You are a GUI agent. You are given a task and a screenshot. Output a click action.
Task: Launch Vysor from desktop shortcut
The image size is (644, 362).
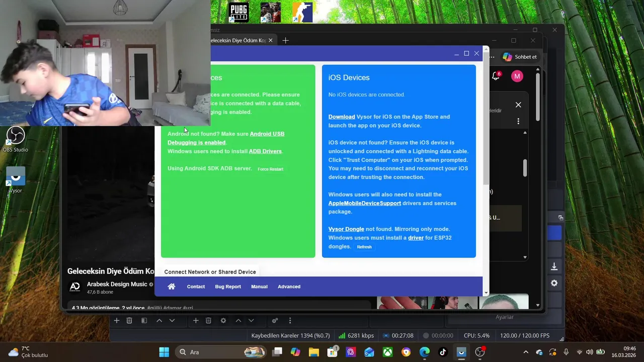pyautogui.click(x=16, y=180)
